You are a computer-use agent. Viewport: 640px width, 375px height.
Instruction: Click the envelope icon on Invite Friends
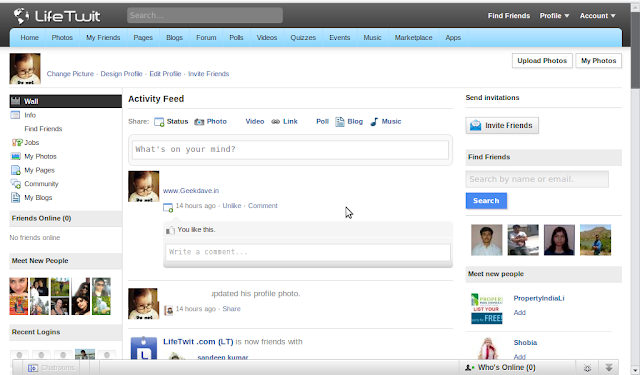[476, 125]
